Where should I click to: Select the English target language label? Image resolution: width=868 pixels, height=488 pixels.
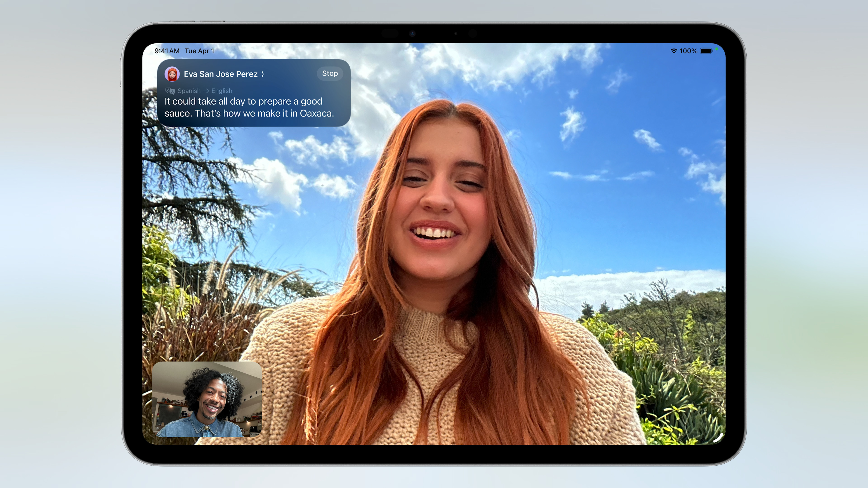pyautogui.click(x=222, y=91)
